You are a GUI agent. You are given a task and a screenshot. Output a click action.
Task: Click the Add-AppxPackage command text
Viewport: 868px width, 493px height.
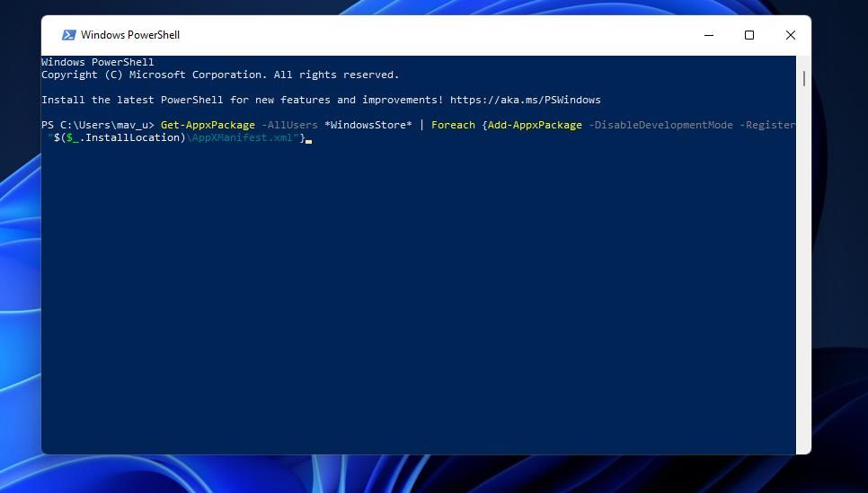pos(535,125)
